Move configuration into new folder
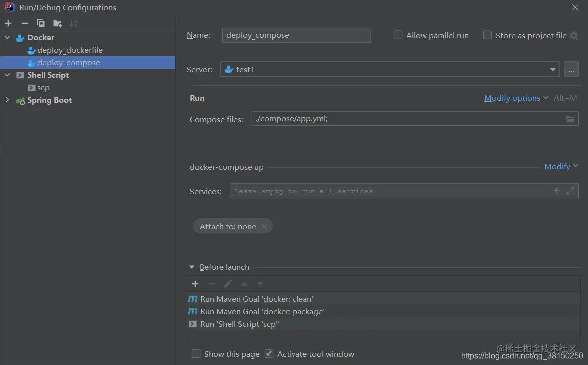Image resolution: width=588 pixels, height=365 pixels. pyautogui.click(x=57, y=23)
